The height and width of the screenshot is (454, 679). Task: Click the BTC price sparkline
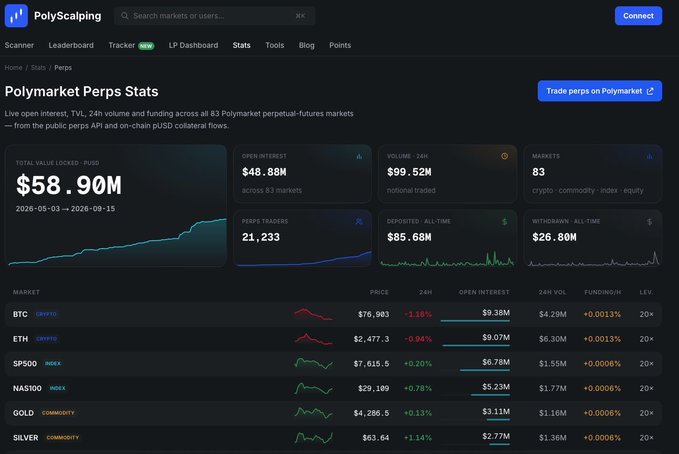click(x=313, y=314)
